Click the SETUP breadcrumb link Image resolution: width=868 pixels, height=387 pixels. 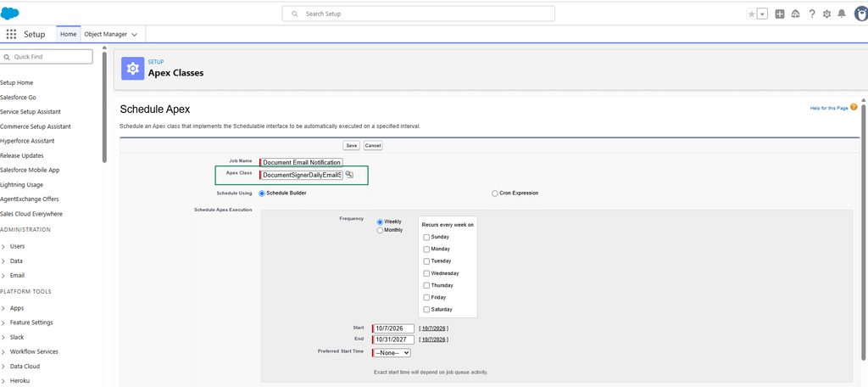[156, 62]
